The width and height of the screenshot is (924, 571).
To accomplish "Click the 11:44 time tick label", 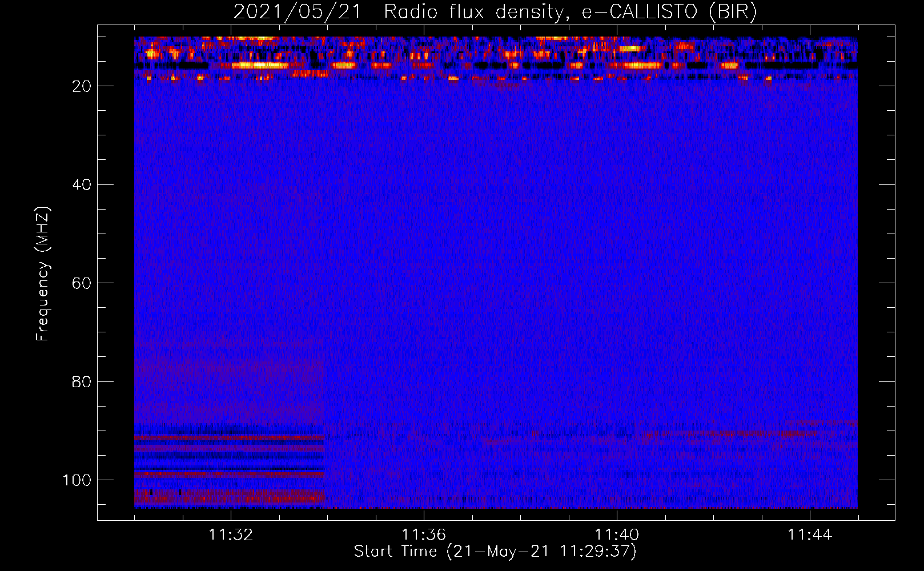I will click(810, 535).
